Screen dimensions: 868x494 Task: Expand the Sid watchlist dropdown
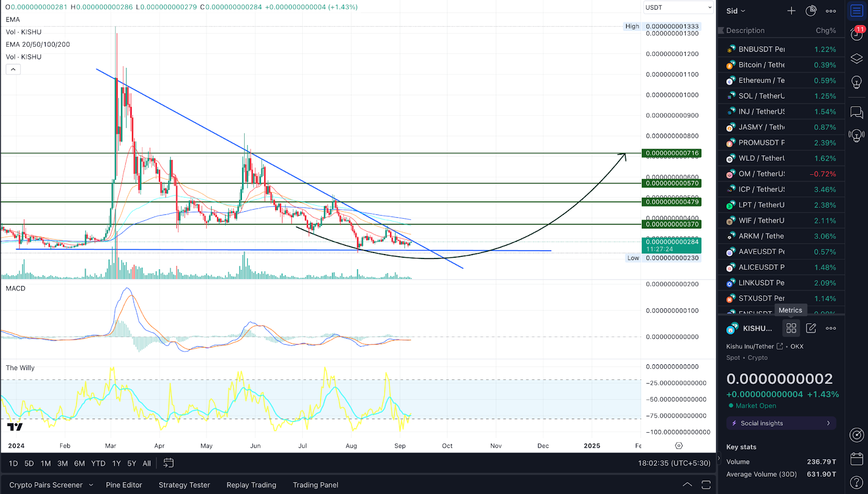[x=736, y=11]
